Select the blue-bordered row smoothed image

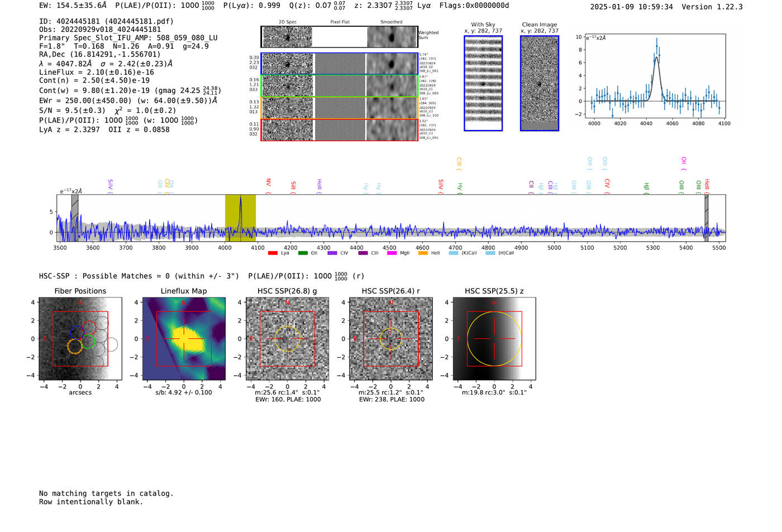click(392, 64)
